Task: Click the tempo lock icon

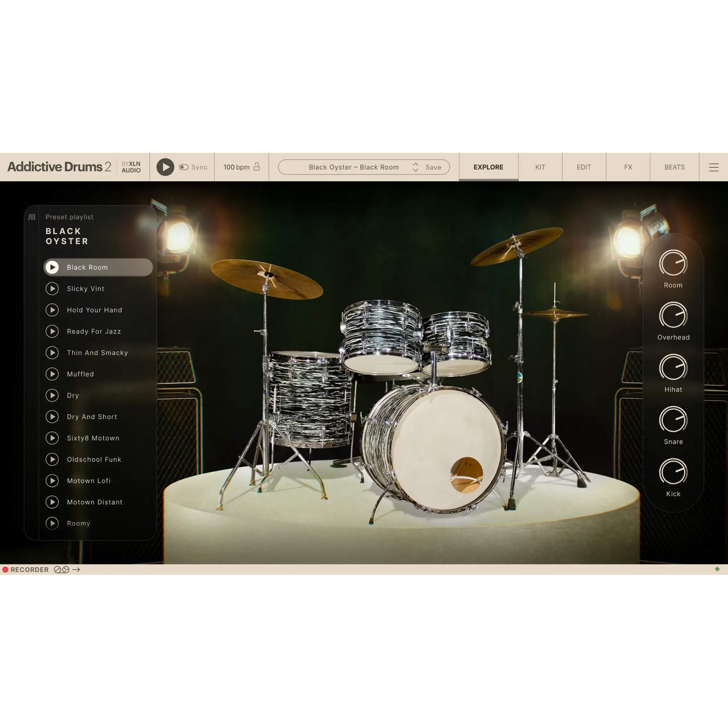Action: (256, 167)
